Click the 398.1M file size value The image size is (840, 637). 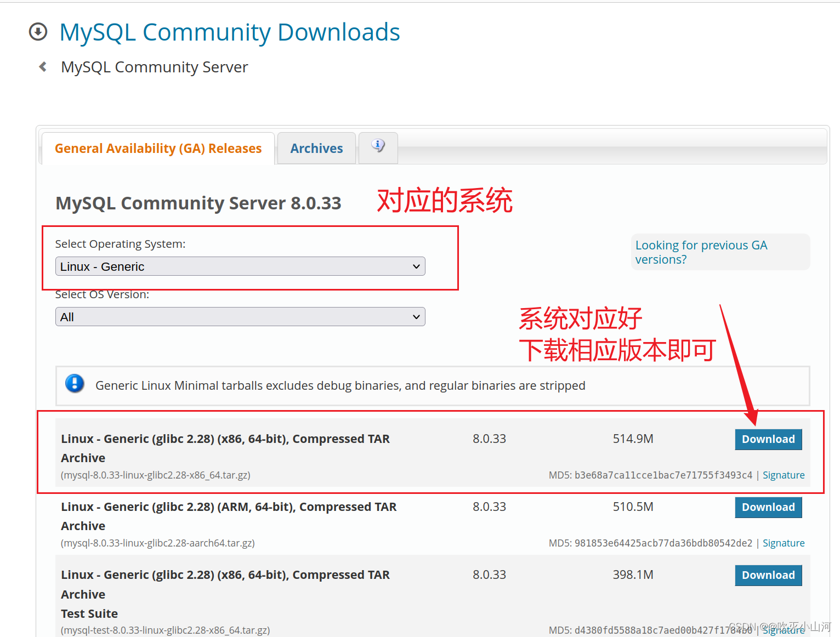click(633, 575)
